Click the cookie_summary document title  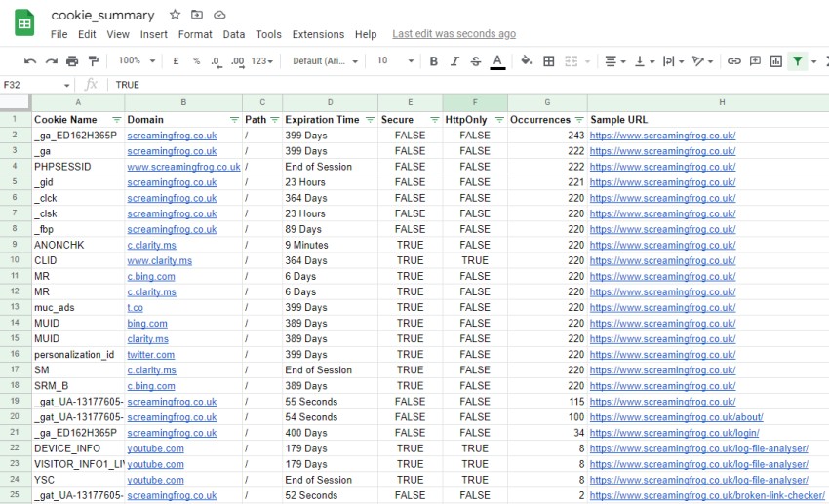102,16
